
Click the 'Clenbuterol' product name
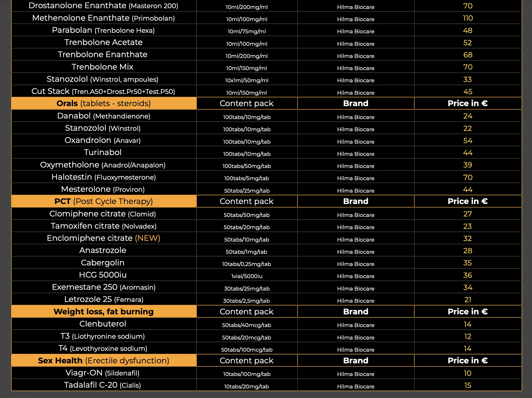pyautogui.click(x=103, y=324)
